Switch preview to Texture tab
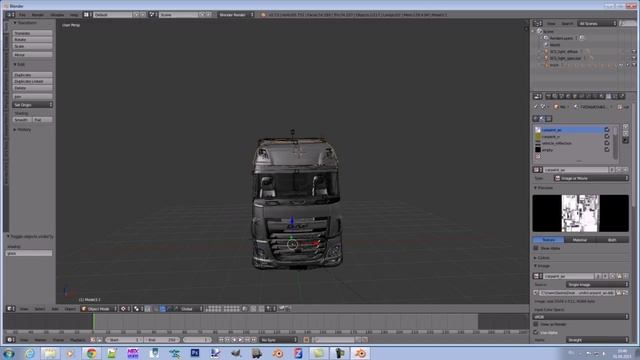Screen dimensions: 640x360 point(549,240)
